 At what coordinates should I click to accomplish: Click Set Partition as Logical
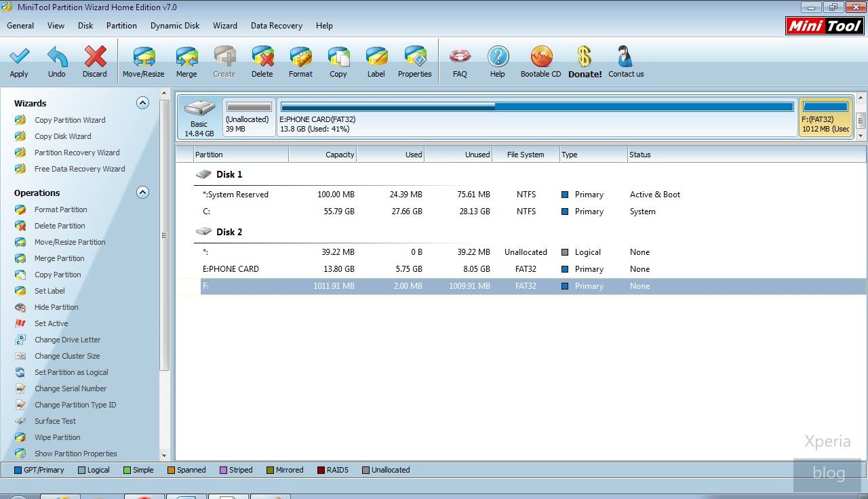[x=71, y=372]
